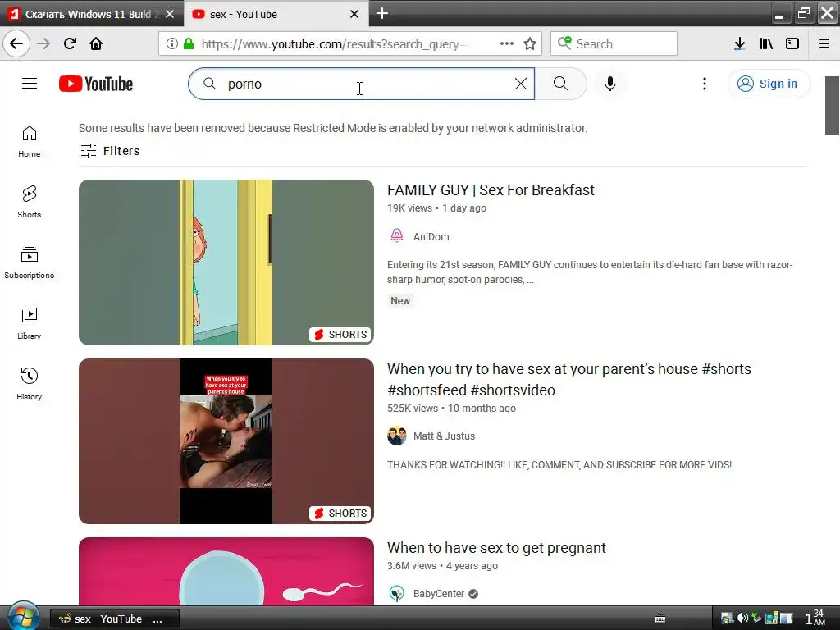This screenshot has height=630, width=840.
Task: Open the Matt & Justus video thumbnail
Action: click(x=226, y=441)
